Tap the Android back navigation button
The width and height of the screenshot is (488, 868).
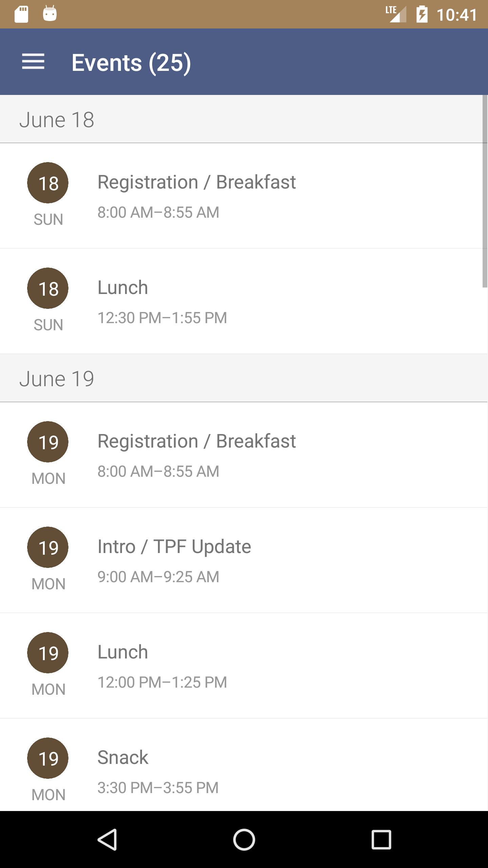point(107,839)
